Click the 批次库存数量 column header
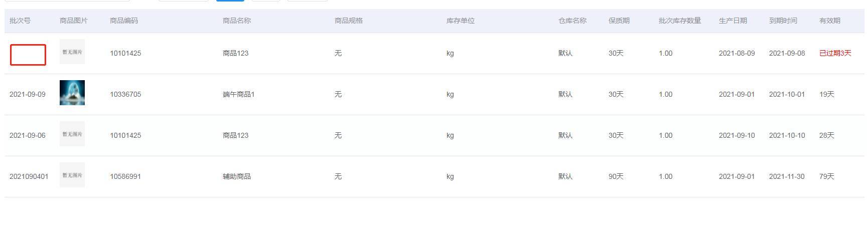 [680, 21]
